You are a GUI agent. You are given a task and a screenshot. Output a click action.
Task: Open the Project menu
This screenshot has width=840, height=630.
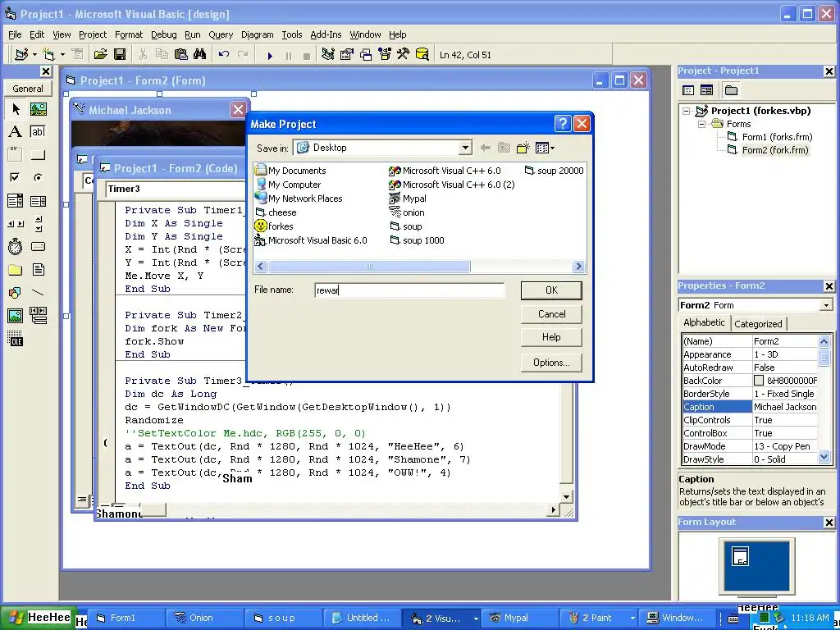coord(93,34)
